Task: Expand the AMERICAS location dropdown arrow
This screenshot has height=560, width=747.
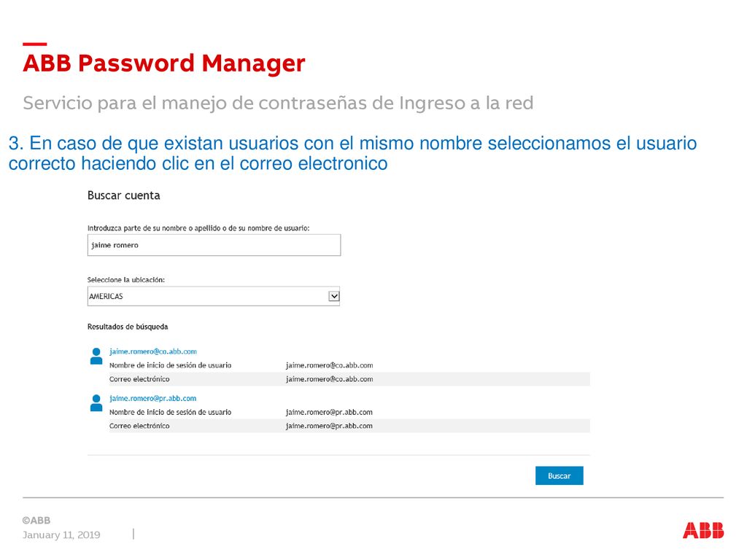Action: point(334,296)
